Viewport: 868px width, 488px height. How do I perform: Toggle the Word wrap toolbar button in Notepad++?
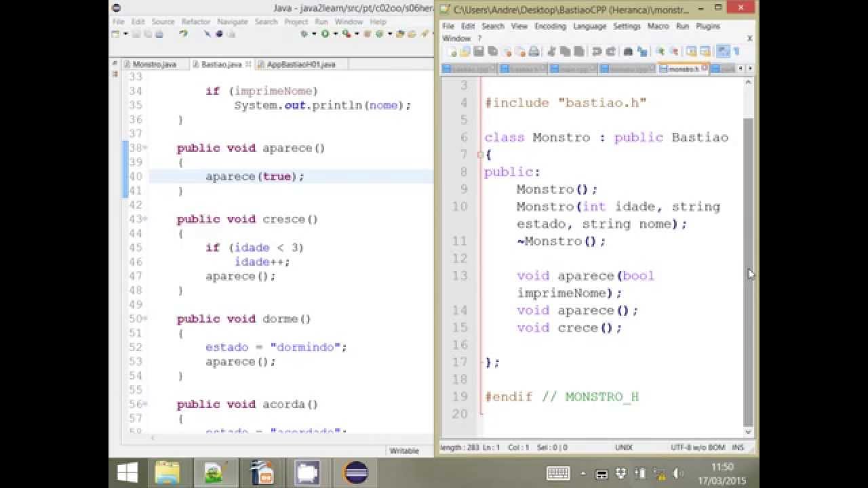click(723, 52)
